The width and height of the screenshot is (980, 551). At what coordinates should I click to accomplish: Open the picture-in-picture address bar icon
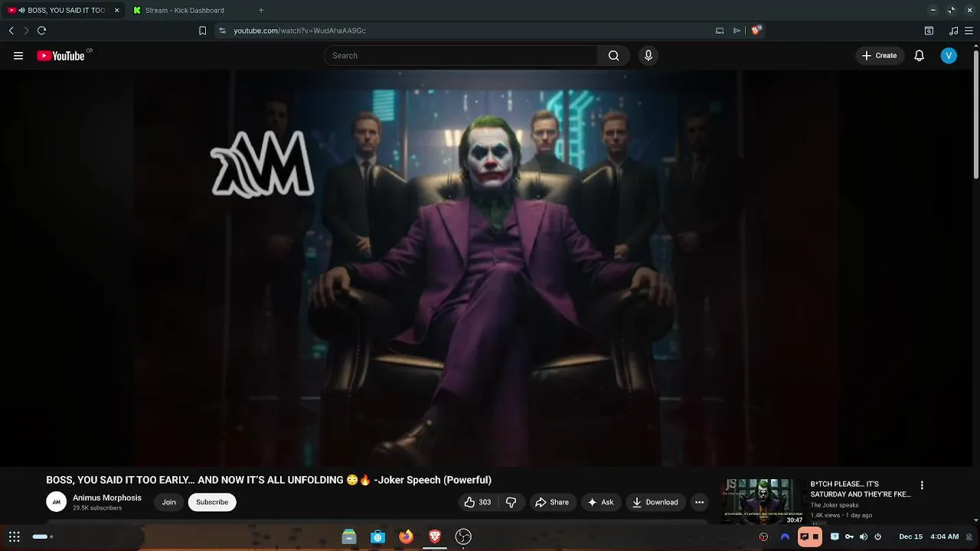pos(720,31)
